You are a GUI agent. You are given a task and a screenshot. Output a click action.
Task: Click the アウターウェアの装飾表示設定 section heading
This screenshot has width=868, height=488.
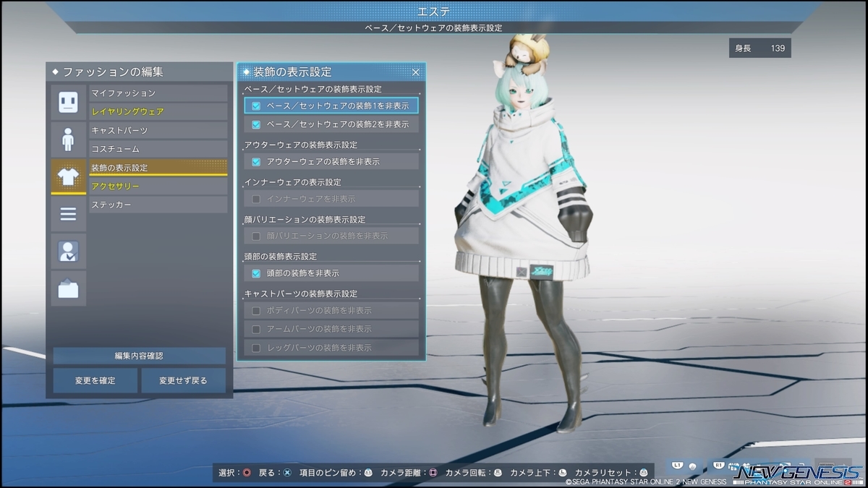(301, 145)
